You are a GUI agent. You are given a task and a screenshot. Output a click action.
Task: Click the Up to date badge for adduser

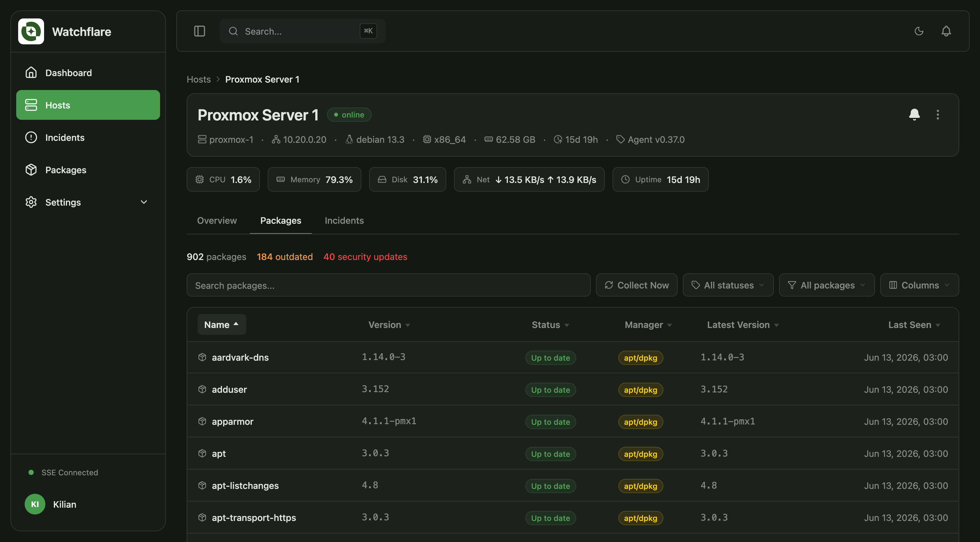(551, 390)
